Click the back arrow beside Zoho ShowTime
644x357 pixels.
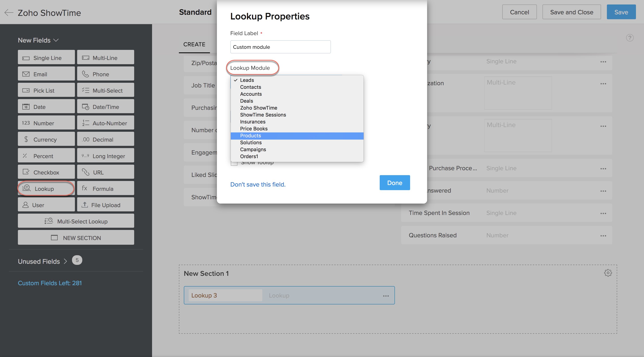(x=9, y=13)
